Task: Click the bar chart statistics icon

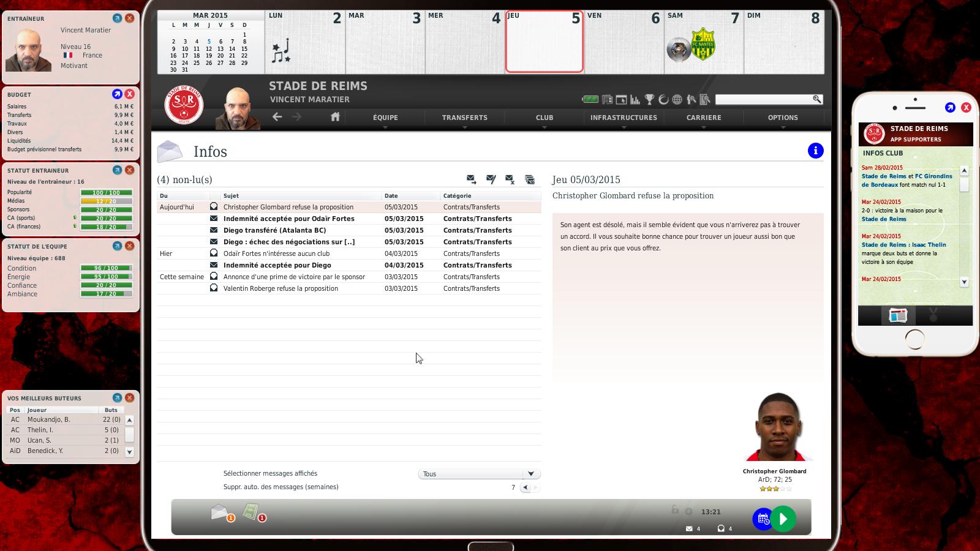Action: [x=635, y=99]
